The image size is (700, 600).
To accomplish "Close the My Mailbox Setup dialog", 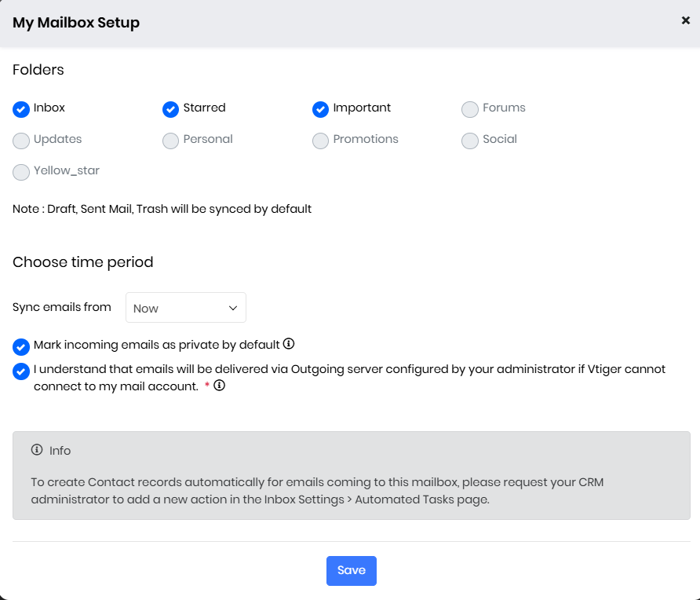I will click(685, 20).
